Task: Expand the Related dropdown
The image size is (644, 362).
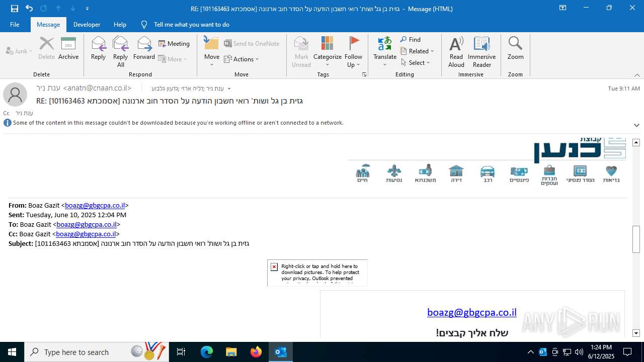Action: tap(417, 51)
